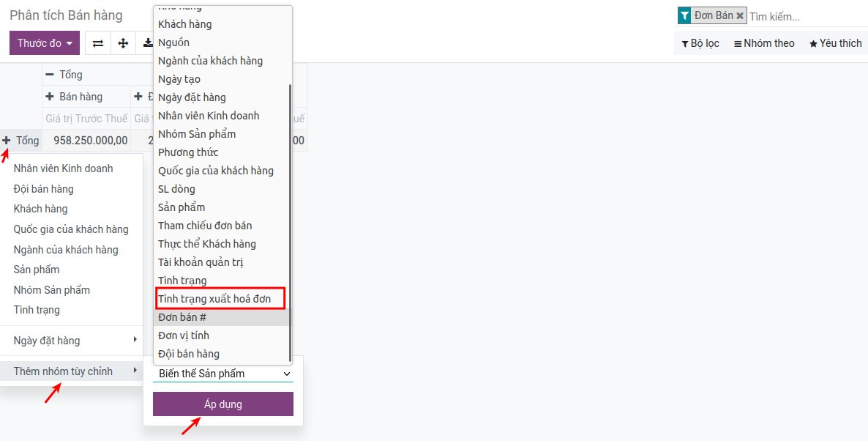Select Tình trạng xuất hoá đơn option

(x=215, y=299)
